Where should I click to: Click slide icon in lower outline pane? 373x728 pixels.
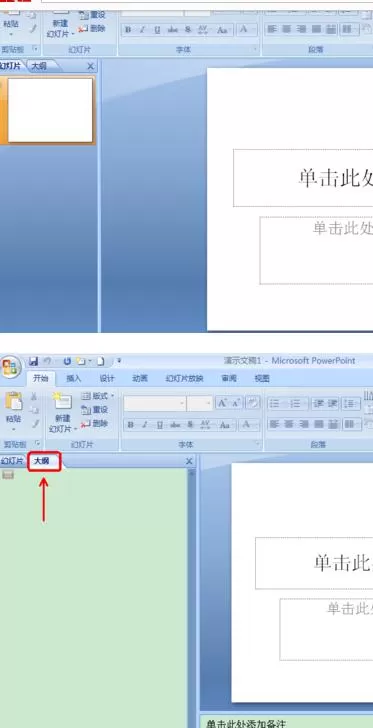tap(8, 474)
